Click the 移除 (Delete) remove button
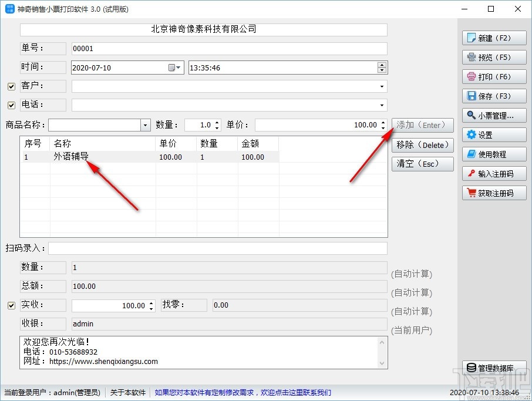 423,145
